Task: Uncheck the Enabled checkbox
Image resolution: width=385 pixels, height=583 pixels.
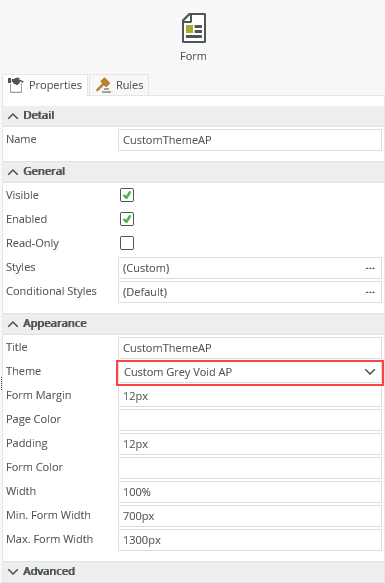Action: click(127, 219)
